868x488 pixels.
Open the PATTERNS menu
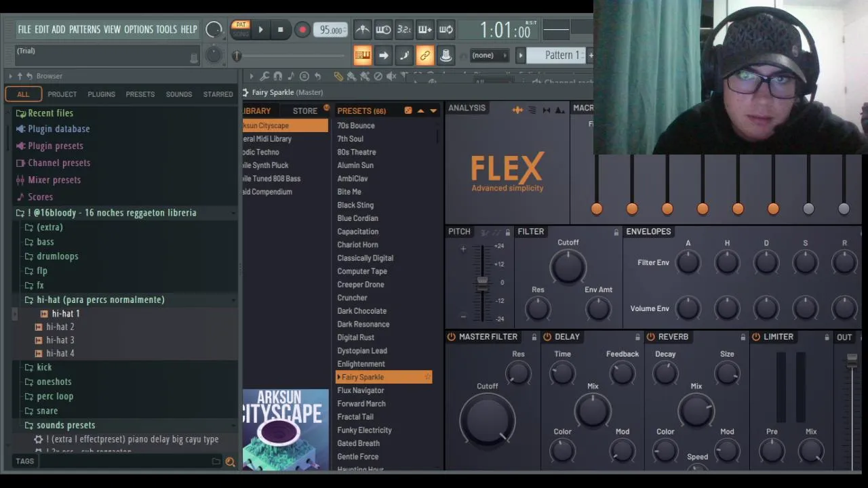pos(85,30)
